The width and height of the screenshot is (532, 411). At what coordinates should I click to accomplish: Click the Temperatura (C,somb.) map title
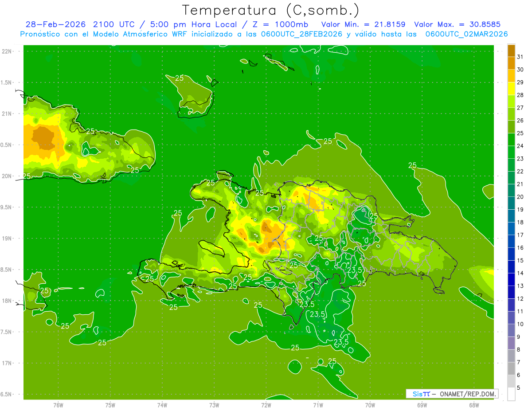coord(271,10)
